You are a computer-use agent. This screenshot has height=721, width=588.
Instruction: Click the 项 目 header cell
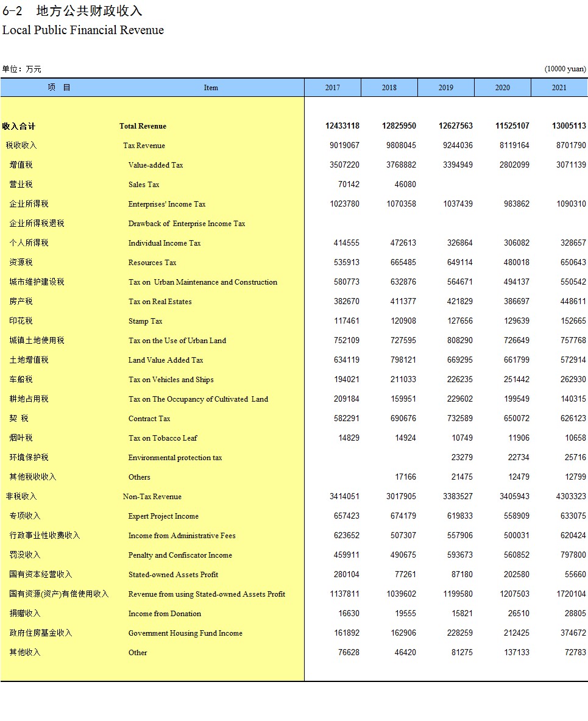coord(59,87)
